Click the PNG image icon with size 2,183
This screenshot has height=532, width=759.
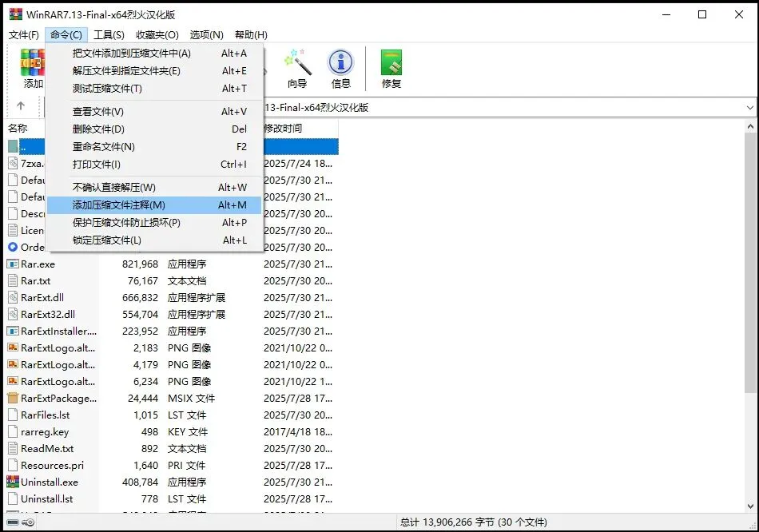(x=13, y=347)
